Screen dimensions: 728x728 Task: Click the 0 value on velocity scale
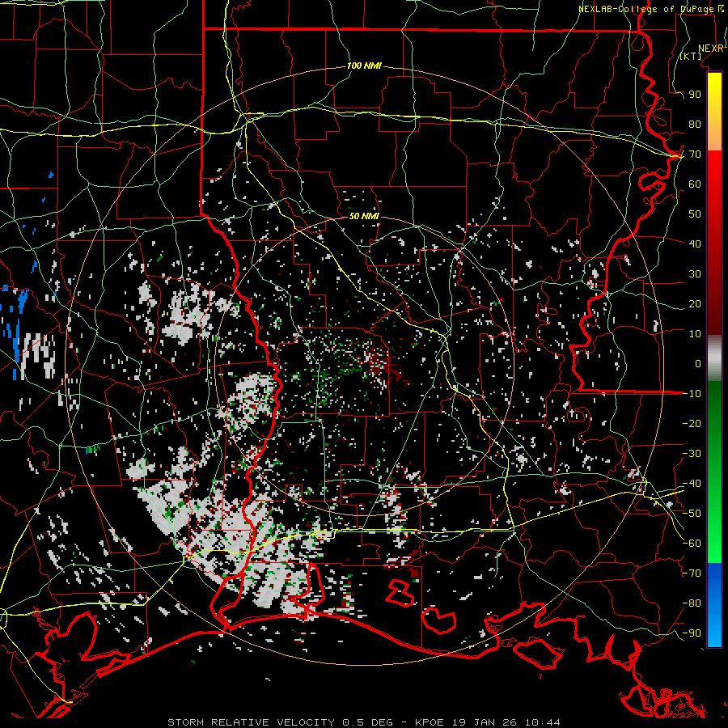(698, 363)
